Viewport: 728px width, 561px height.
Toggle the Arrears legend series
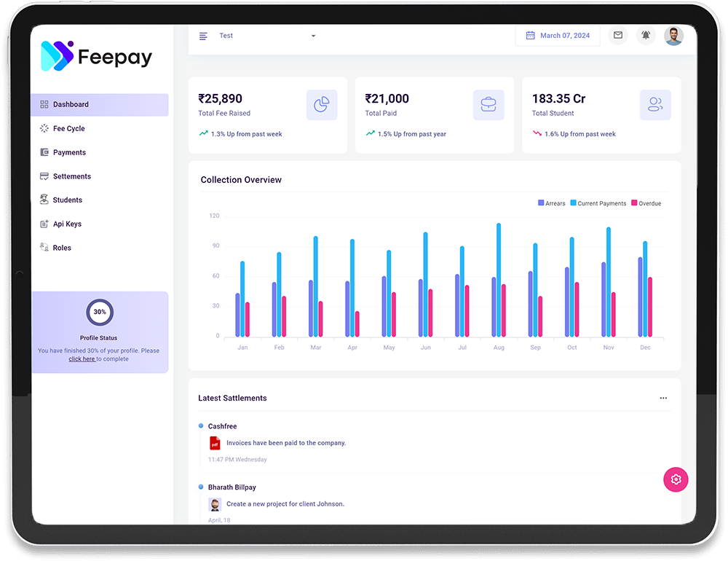point(551,203)
